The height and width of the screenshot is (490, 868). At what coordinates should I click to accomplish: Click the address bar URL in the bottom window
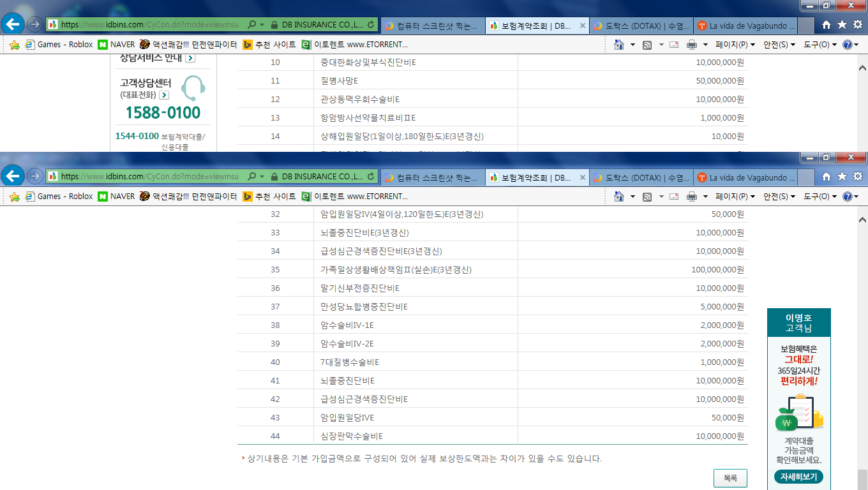tap(150, 176)
